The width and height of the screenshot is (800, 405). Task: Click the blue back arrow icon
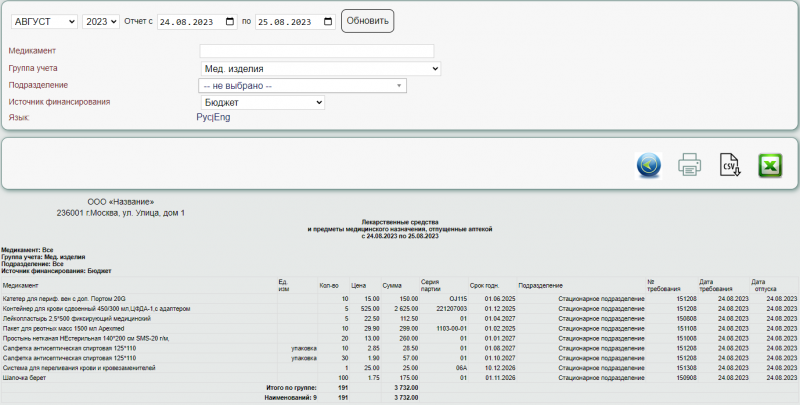(648, 165)
